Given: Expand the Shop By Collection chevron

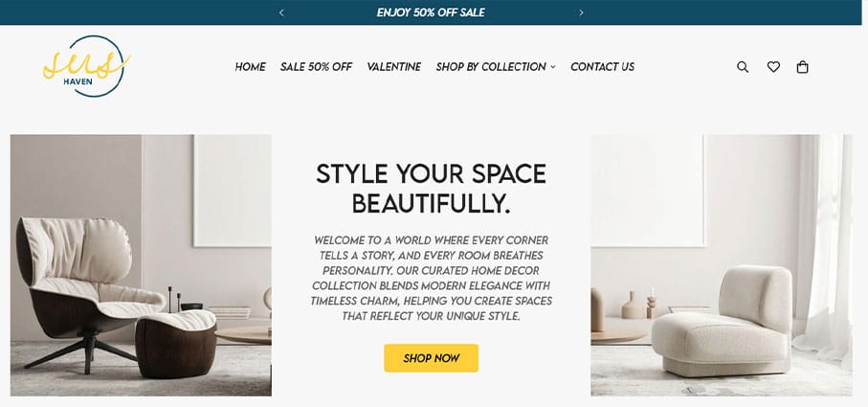Looking at the screenshot, I should pyautogui.click(x=552, y=67).
